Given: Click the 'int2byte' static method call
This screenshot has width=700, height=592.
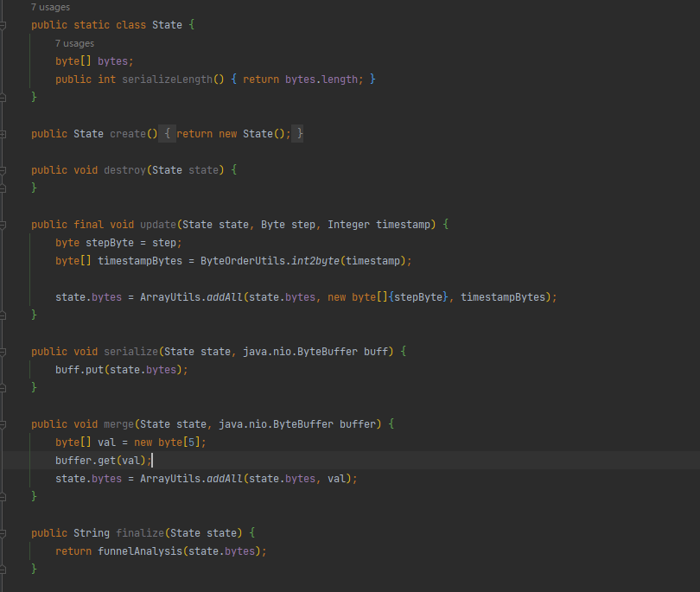Looking at the screenshot, I should (315, 261).
